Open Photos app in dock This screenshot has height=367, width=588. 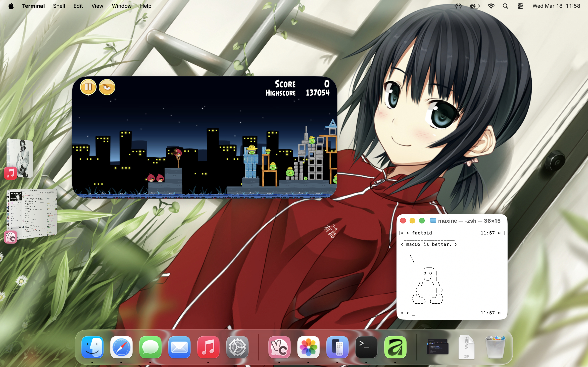point(308,347)
